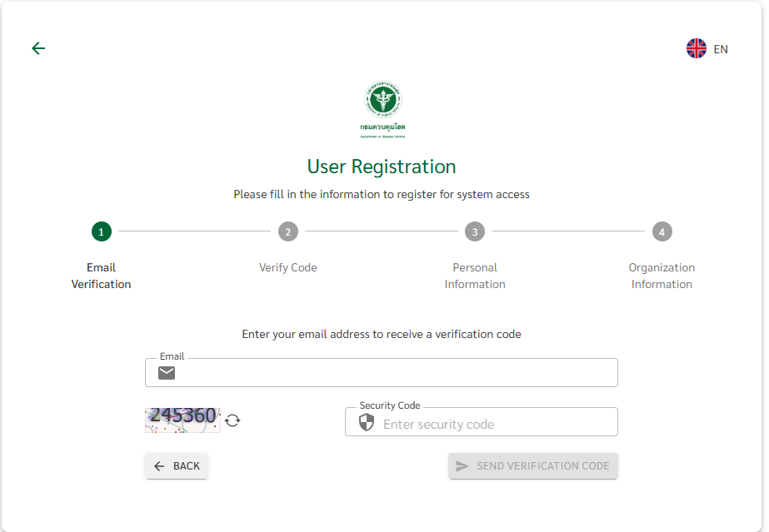The height and width of the screenshot is (532, 769).
Task: Focus the Email address input field
Action: (x=396, y=373)
